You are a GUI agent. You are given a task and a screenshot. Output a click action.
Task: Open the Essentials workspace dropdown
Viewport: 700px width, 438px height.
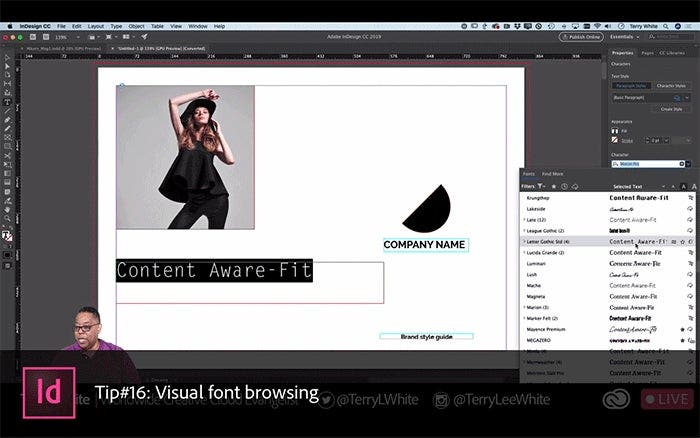pos(626,36)
